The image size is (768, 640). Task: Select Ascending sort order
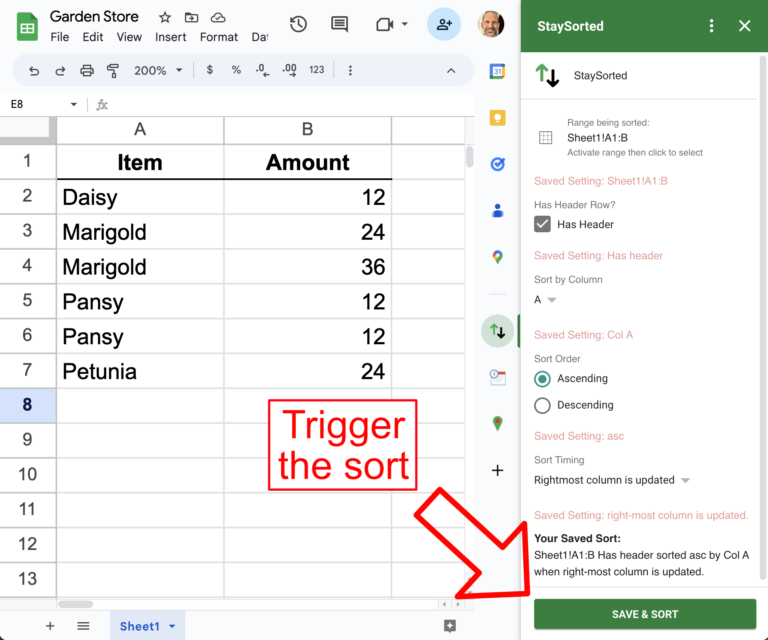pos(542,379)
